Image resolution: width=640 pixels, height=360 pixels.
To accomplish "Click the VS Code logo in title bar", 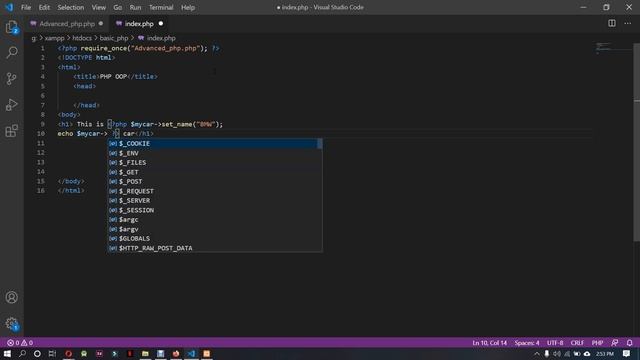I will pos(9,7).
